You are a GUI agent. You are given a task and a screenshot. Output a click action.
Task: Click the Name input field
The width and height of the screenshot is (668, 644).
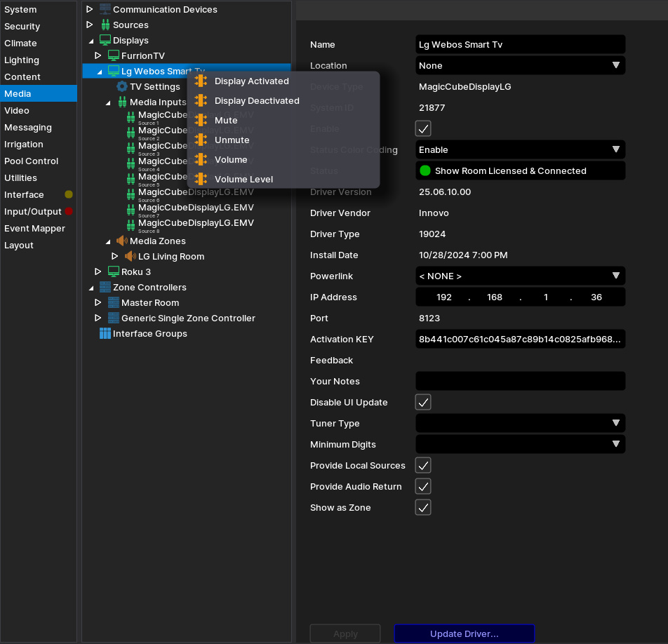[520, 44]
